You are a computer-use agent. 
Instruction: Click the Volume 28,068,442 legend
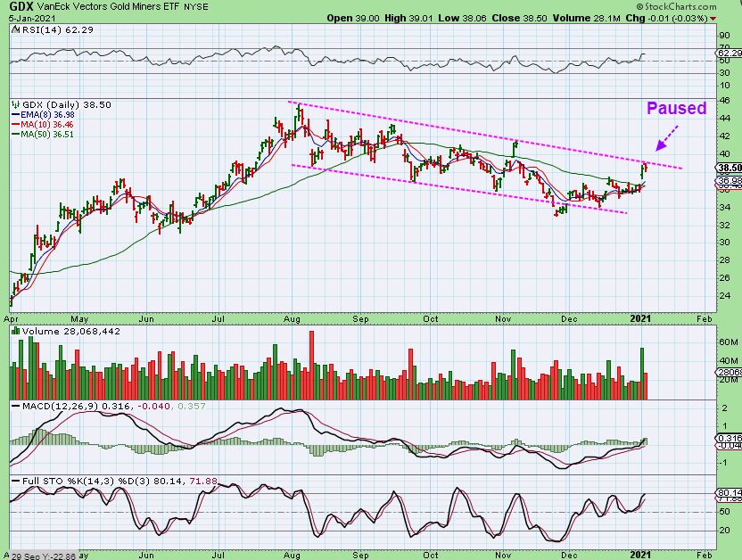[x=71, y=332]
